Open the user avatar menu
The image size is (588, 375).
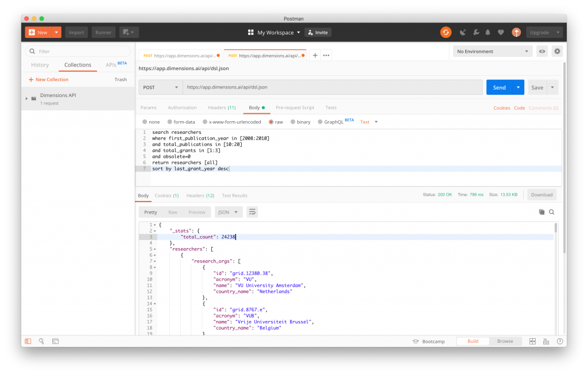coord(516,33)
